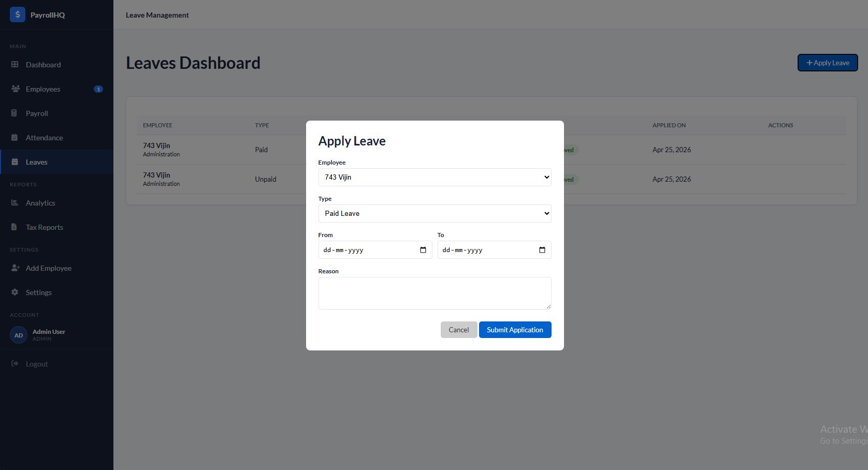Image resolution: width=868 pixels, height=470 pixels.
Task: Open the Leaves menu item
Action: 36,162
